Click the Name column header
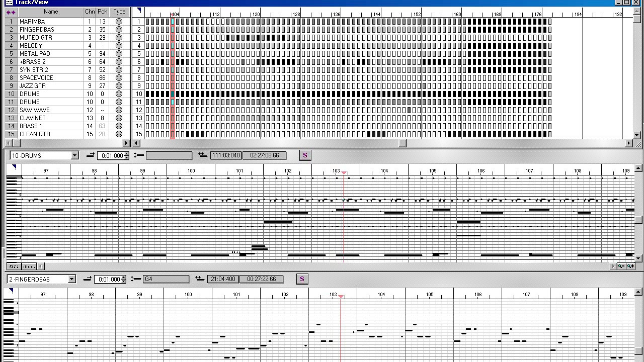644x362 pixels. tap(51, 12)
